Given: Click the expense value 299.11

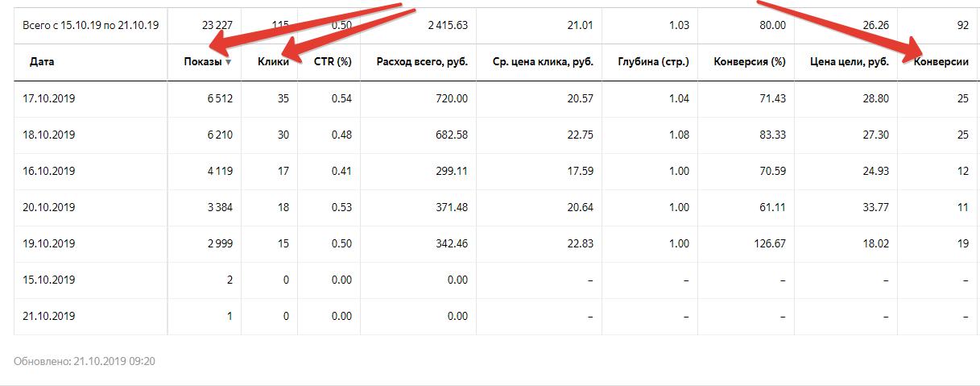Looking at the screenshot, I should point(453,171).
